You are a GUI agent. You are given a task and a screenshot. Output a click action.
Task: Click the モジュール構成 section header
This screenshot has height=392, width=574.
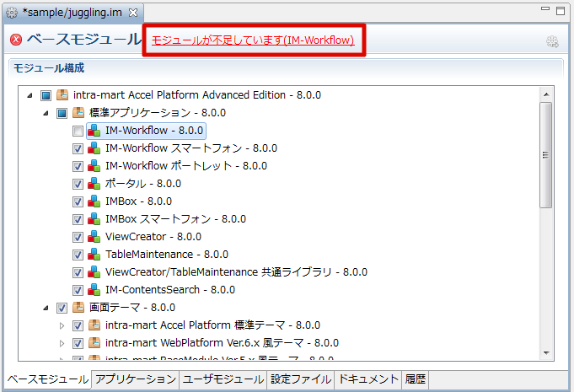coord(49,68)
